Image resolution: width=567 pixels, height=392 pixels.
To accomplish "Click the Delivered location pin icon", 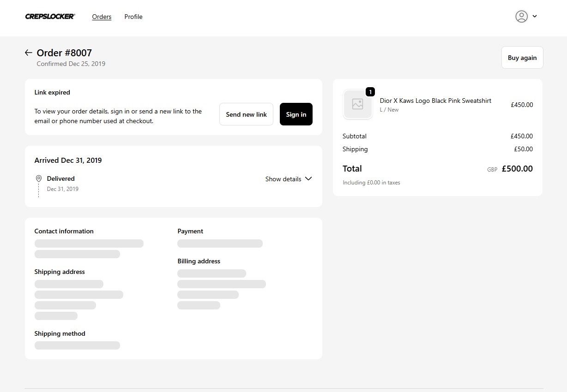I will (39, 178).
